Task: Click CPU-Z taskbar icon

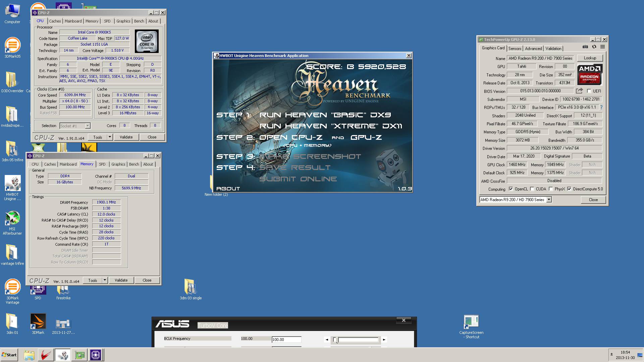Action: 96,355
